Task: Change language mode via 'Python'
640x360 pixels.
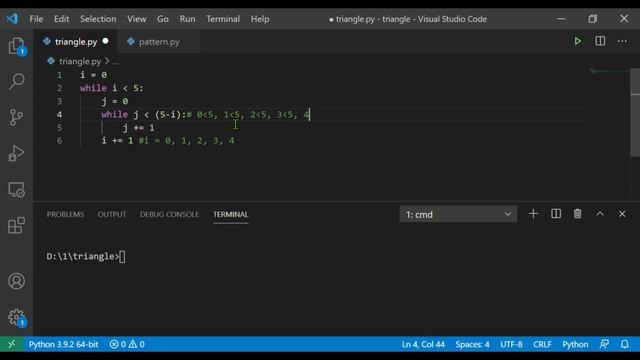Action: 575,344
